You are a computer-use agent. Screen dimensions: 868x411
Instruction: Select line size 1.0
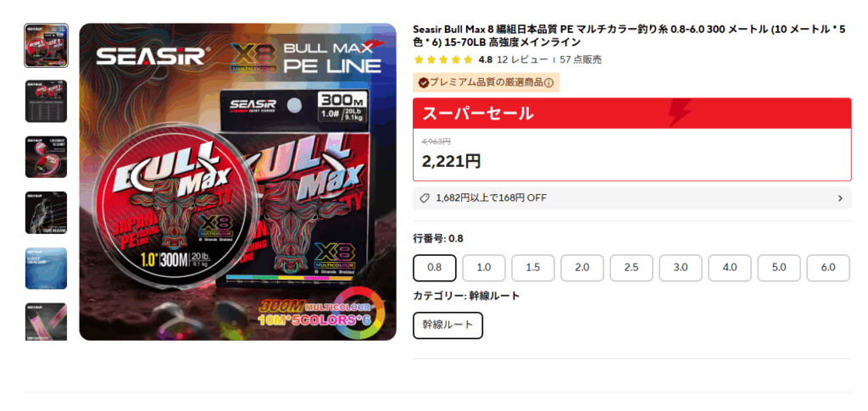click(x=484, y=268)
